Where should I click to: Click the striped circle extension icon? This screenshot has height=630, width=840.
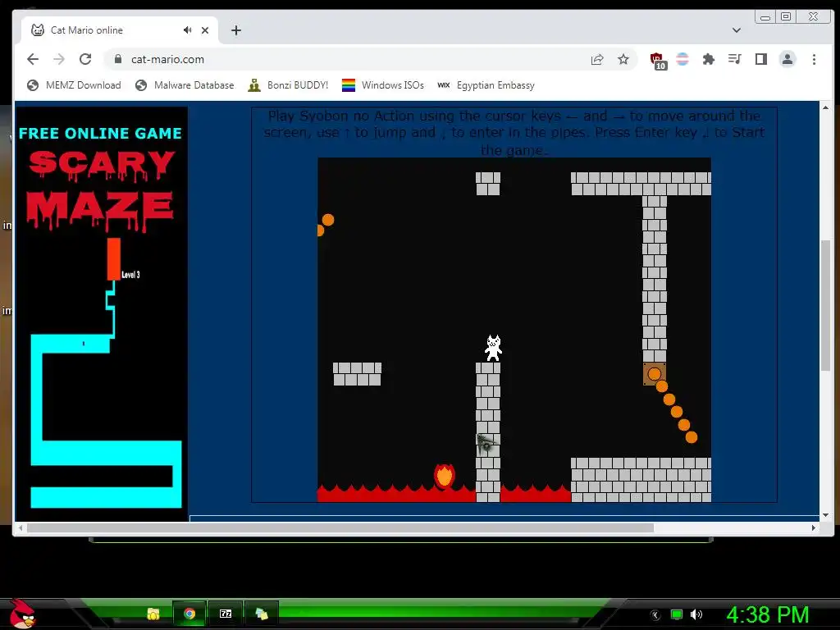[x=682, y=59]
